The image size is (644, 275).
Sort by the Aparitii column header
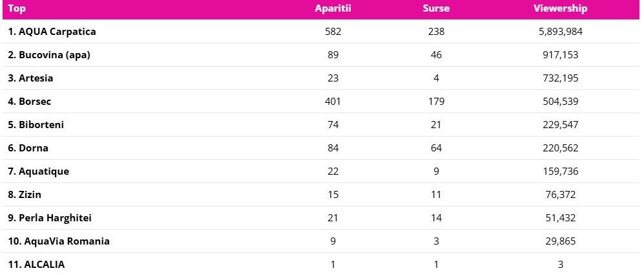333,8
